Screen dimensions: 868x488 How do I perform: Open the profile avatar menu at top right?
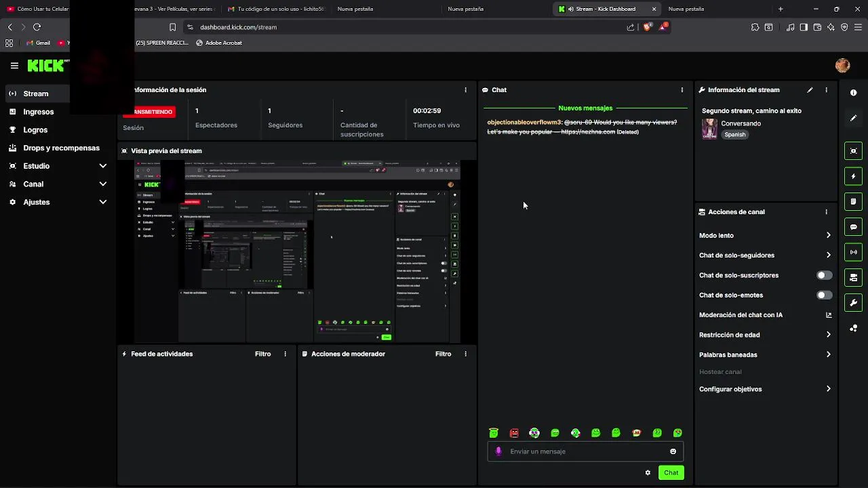tap(843, 66)
